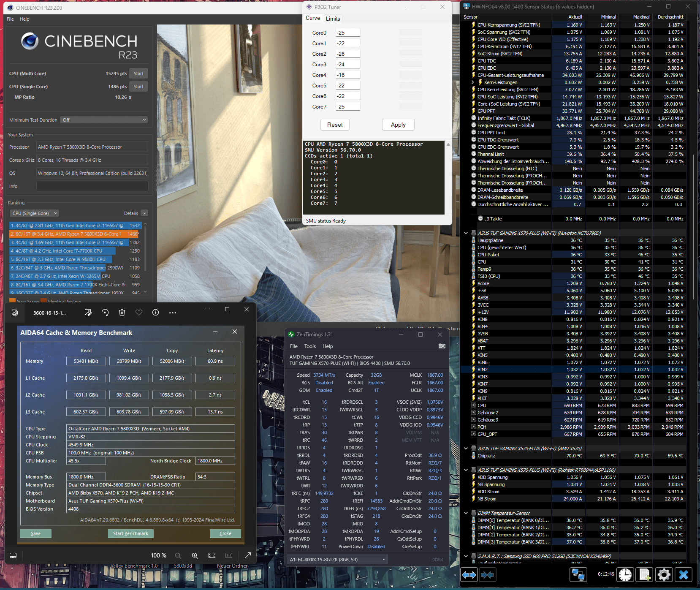Open the Cinebench File menu

coord(10,19)
